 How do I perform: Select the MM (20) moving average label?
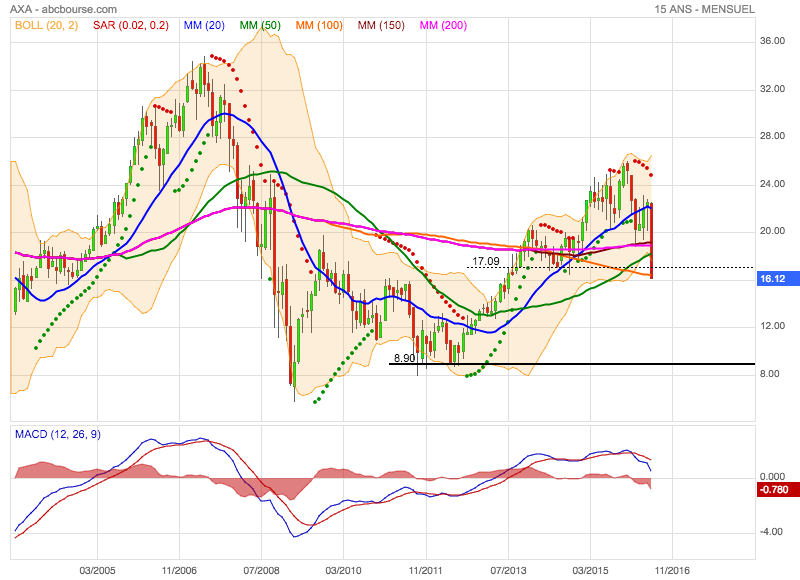point(204,26)
